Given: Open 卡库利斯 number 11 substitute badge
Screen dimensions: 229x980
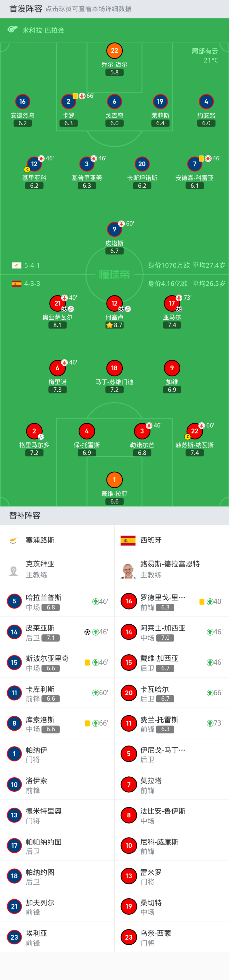Looking at the screenshot, I should click(14, 693).
